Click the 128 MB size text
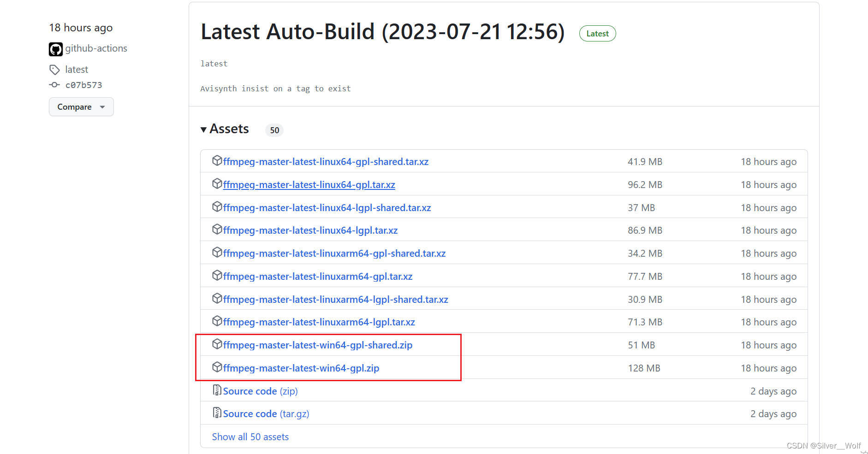Viewport: 868px width, 454px height. (x=644, y=368)
